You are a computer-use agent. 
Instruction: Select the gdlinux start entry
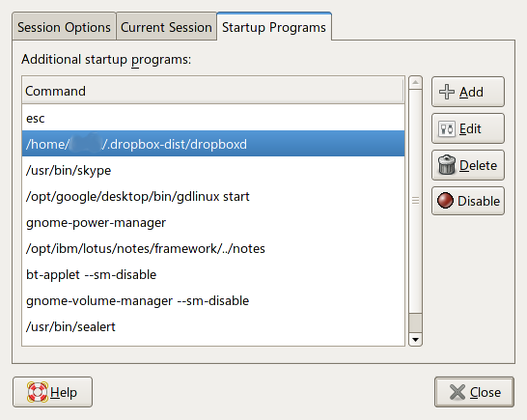(x=213, y=196)
